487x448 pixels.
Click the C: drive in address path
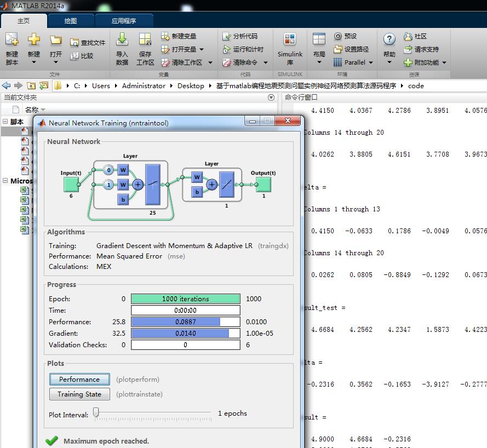coord(77,85)
